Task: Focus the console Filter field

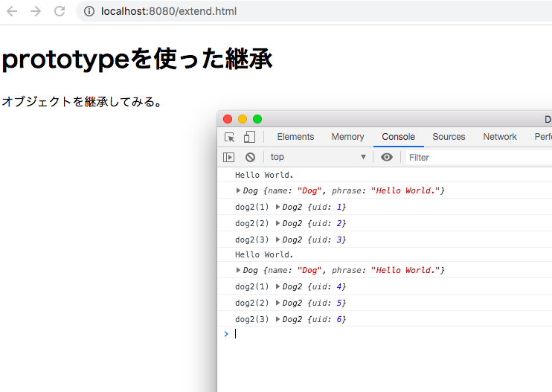Action: pos(479,157)
